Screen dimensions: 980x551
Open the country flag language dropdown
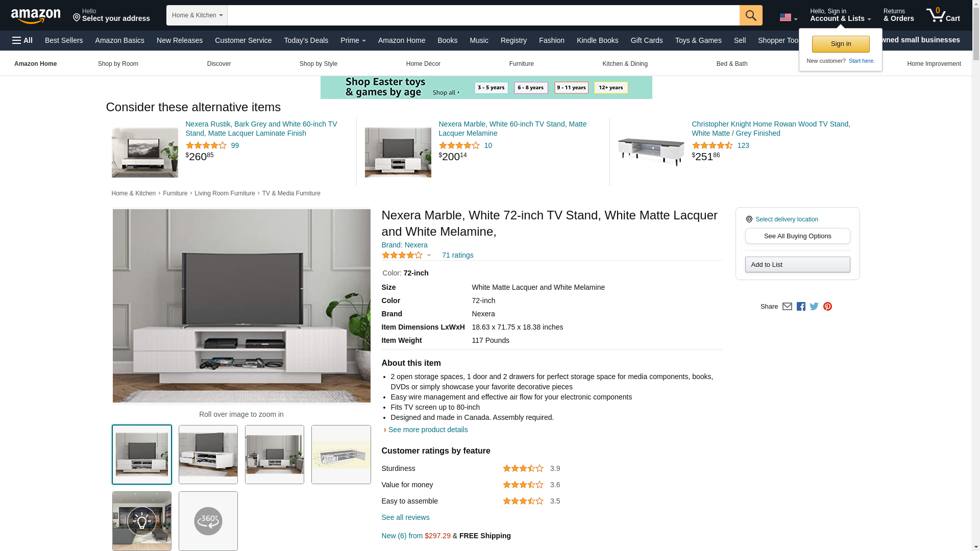(788, 18)
